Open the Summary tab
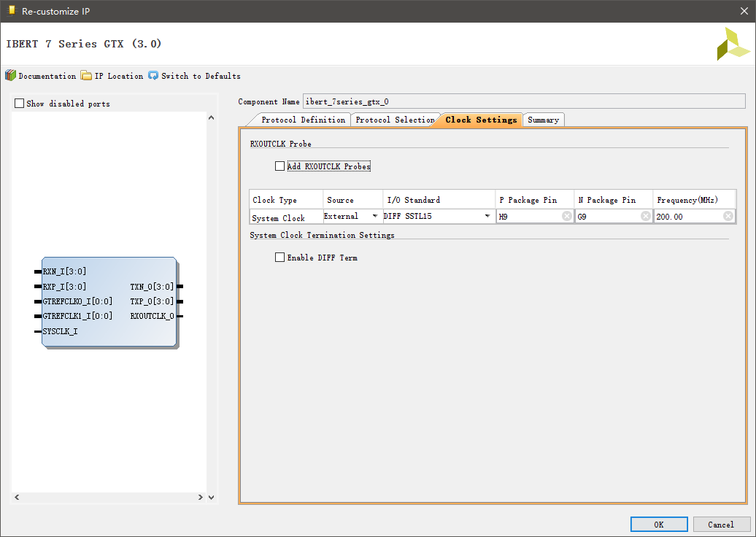The width and height of the screenshot is (756, 537). pos(543,120)
